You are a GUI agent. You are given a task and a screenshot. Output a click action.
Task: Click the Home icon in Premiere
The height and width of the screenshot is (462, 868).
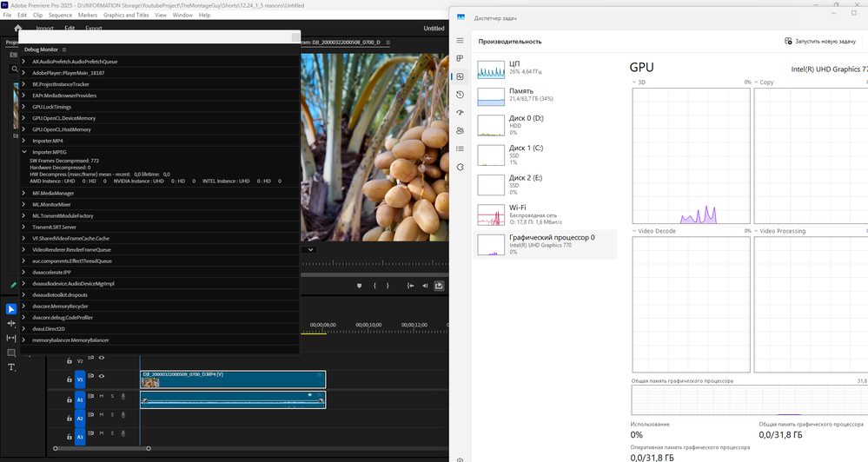17,29
